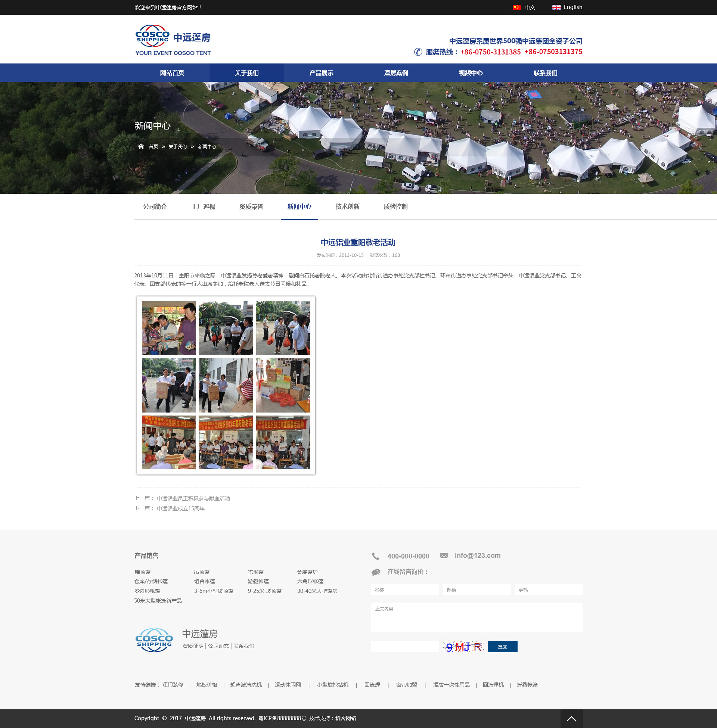
Task: Switch to the 技术创新 tab
Action: [x=347, y=207]
